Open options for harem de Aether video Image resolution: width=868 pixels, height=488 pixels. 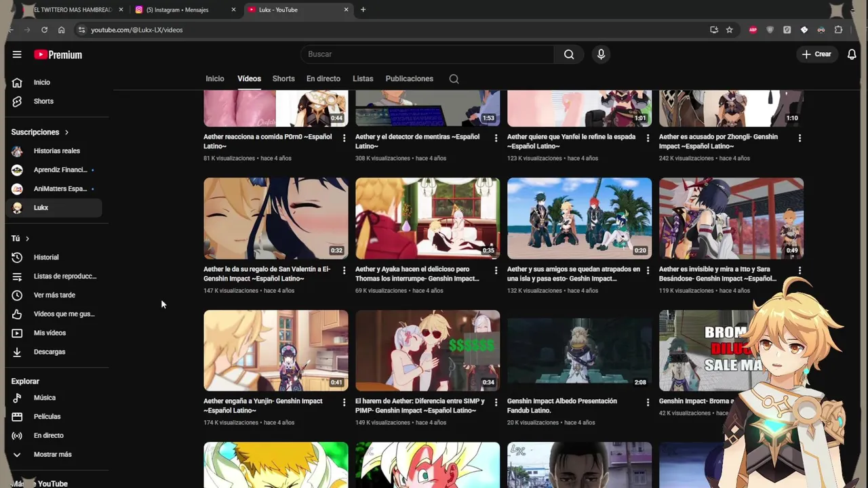pos(496,403)
